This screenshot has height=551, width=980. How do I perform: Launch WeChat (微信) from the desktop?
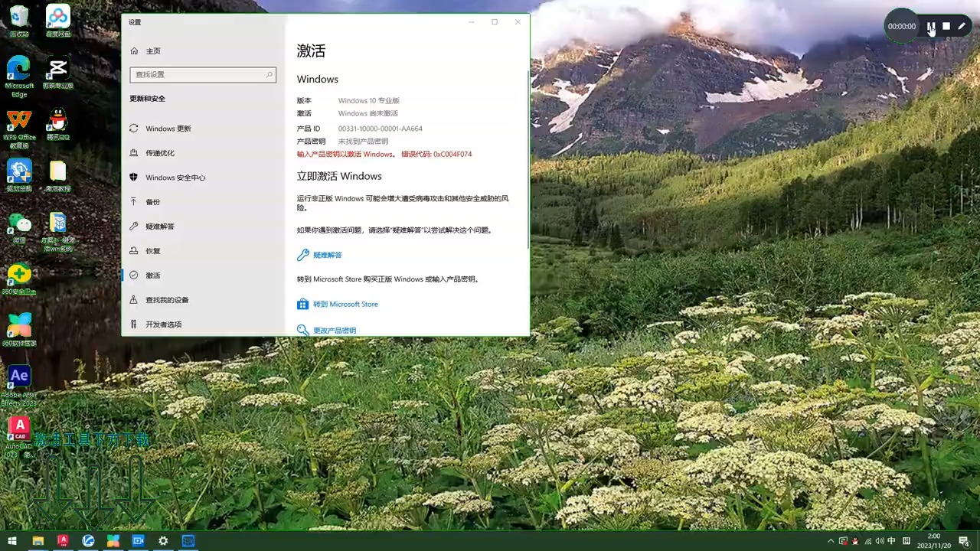[19, 227]
